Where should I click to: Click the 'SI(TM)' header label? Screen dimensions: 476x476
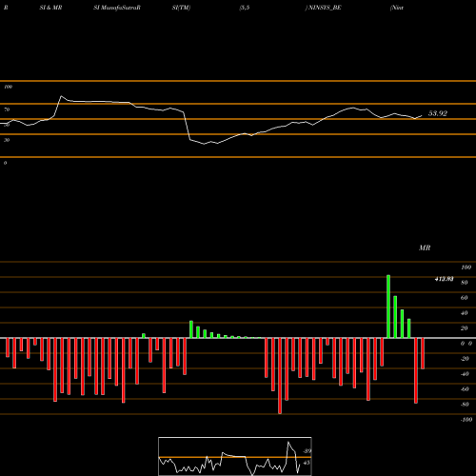click(181, 8)
